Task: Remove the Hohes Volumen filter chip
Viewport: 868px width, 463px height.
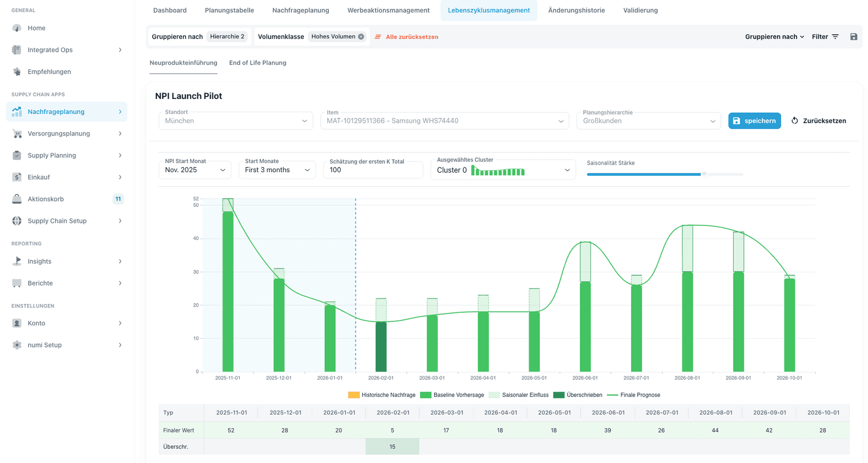Action: tap(360, 37)
